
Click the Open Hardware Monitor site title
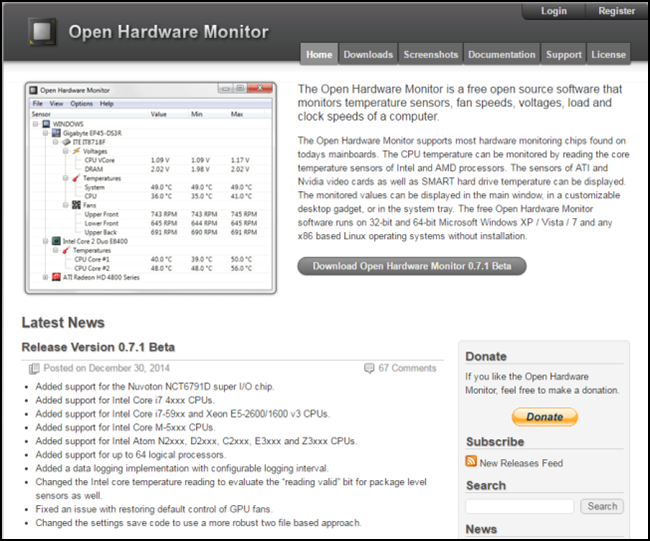coord(168,32)
